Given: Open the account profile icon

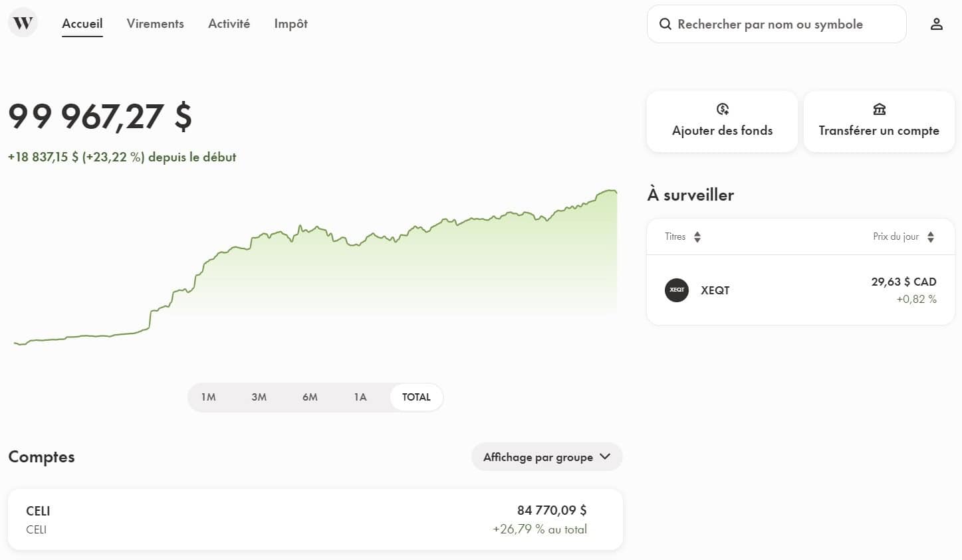Looking at the screenshot, I should point(937,24).
